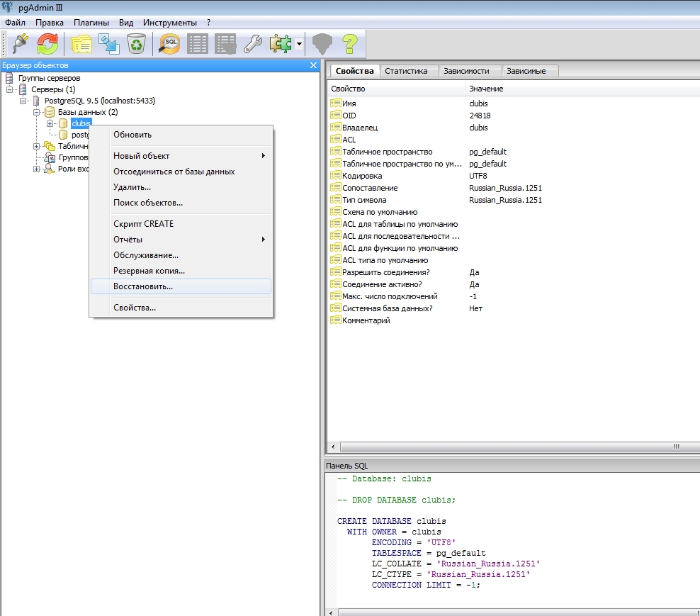Click the properties panel horizontal scrollbar
Screen dimensions: 700x616
click(x=514, y=447)
